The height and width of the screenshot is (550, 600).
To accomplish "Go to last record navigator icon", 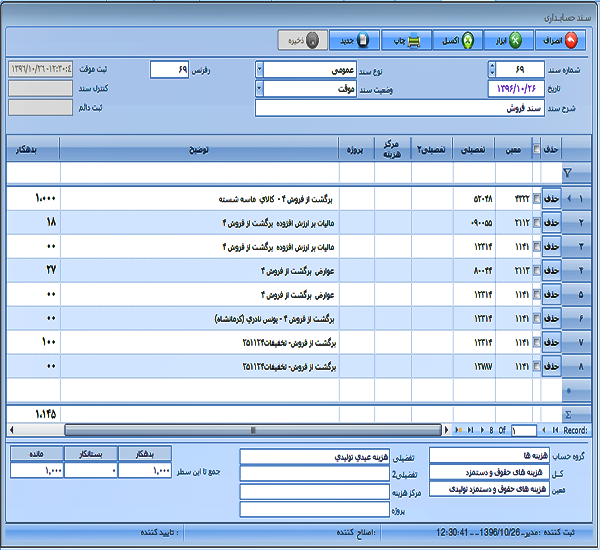I will pyautogui.click(x=471, y=431).
